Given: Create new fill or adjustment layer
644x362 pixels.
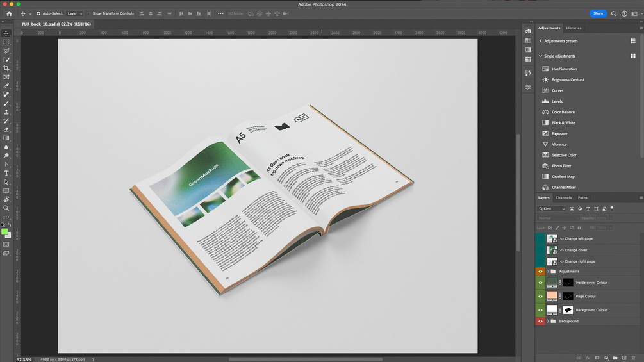Looking at the screenshot, I should coord(606,358).
